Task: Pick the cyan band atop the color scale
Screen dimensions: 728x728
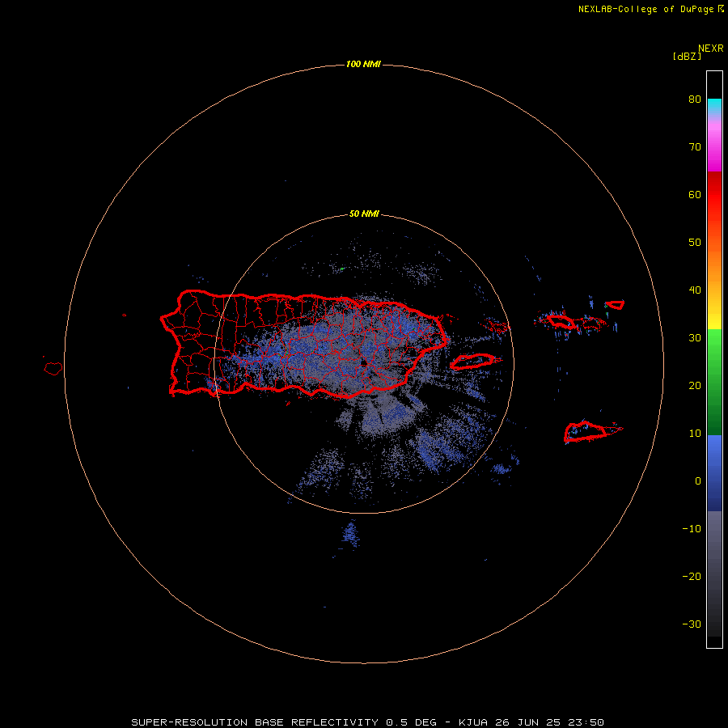Action: pyautogui.click(x=714, y=104)
